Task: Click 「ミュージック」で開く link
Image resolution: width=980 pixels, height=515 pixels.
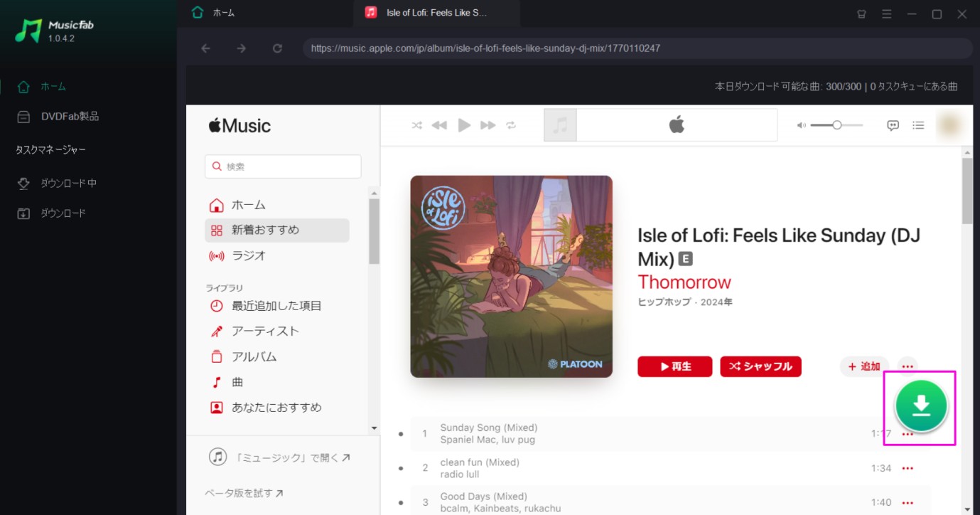Action: (x=279, y=457)
